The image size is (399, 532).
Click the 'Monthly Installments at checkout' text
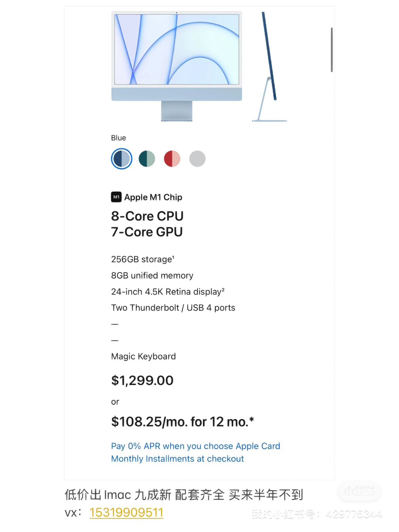coord(177,459)
